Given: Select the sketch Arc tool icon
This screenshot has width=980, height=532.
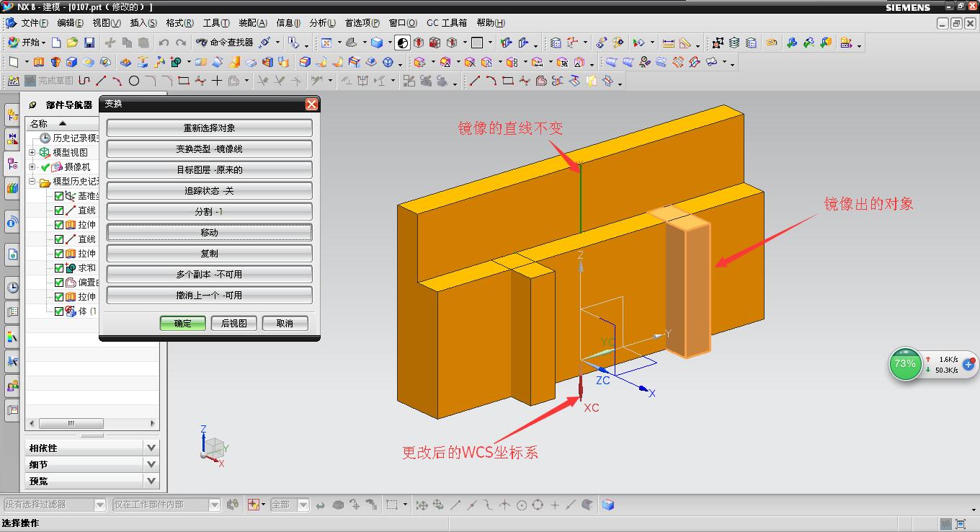Looking at the screenshot, I should [x=117, y=81].
